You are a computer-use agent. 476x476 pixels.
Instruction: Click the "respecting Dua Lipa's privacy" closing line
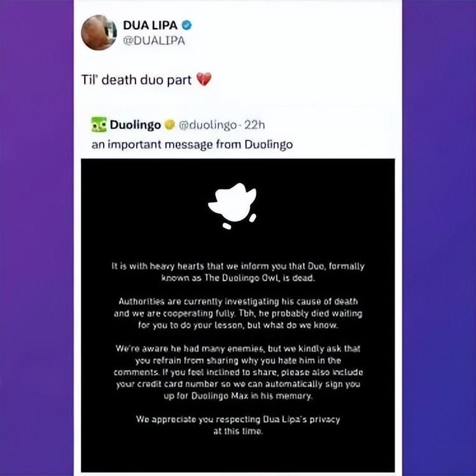pos(238,425)
